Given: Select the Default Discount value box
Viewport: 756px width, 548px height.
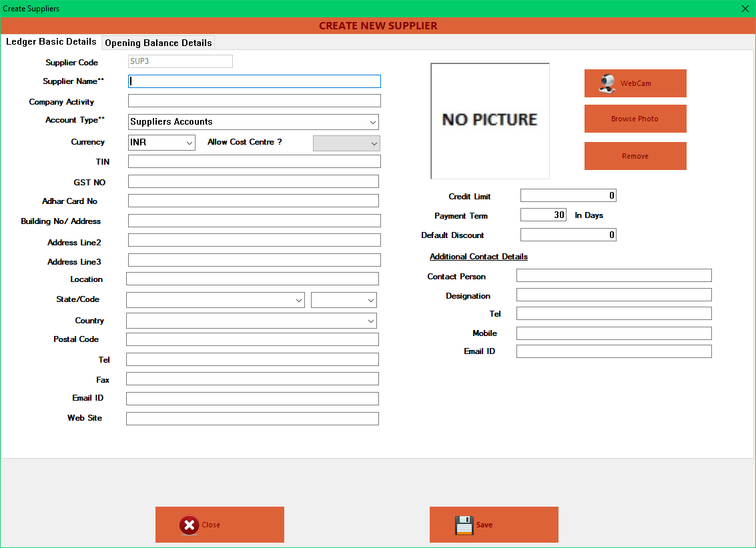Looking at the screenshot, I should click(x=567, y=234).
